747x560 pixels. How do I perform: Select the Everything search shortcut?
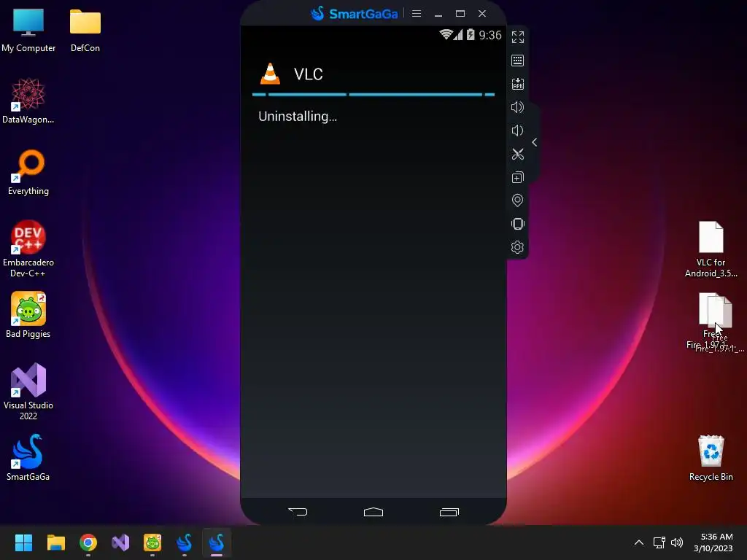point(28,172)
